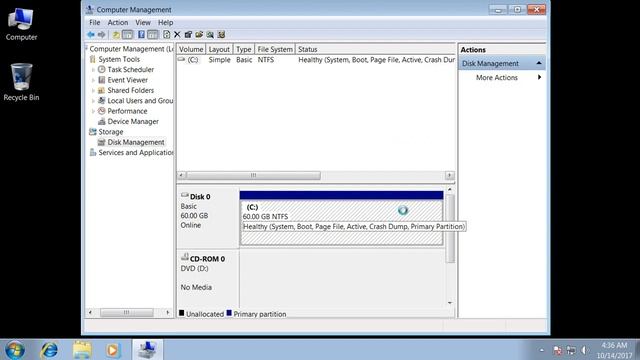Select the (C:) volume row in the list
Viewport: 640px width, 360px height.
[316, 60]
